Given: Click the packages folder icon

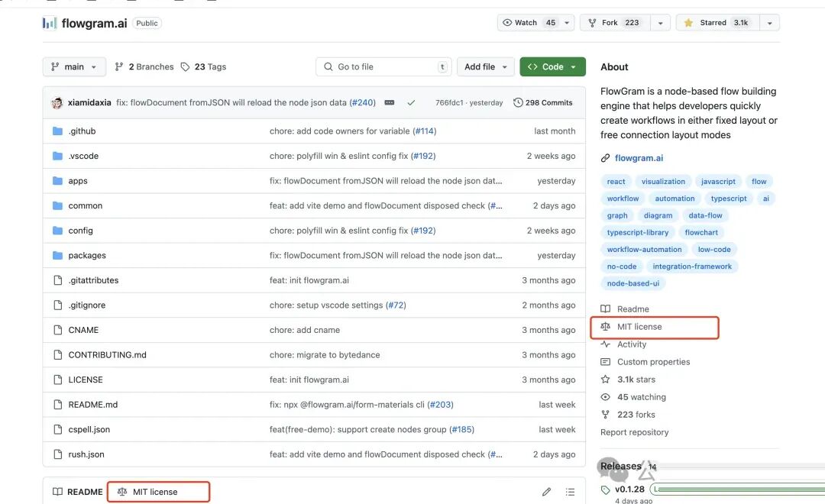Looking at the screenshot, I should click(x=58, y=255).
